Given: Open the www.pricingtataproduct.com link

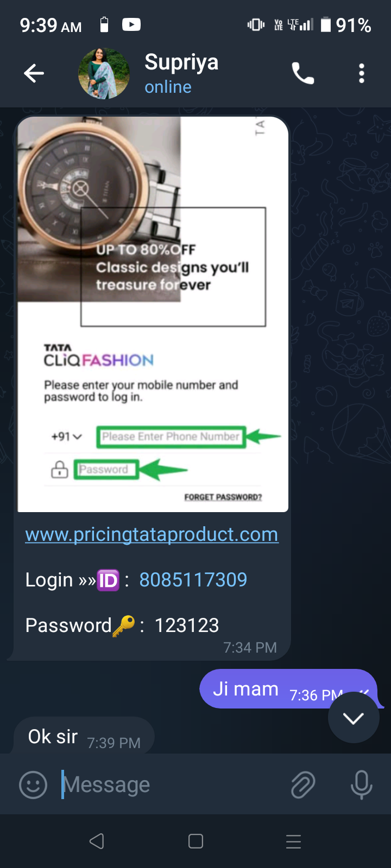Looking at the screenshot, I should tap(152, 534).
